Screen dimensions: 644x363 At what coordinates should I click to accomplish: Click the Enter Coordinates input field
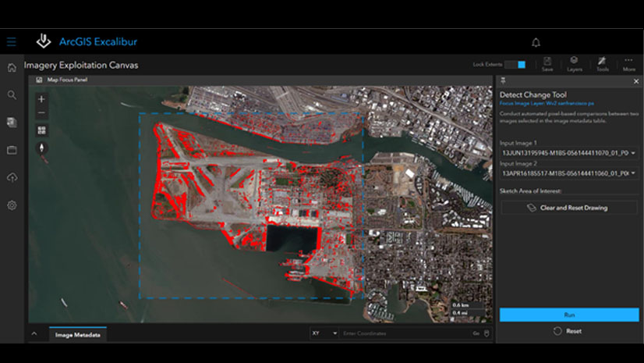tap(405, 333)
